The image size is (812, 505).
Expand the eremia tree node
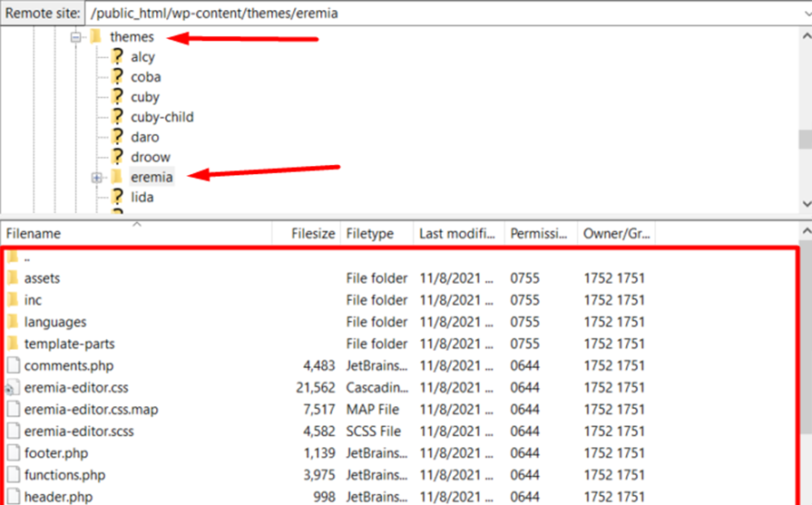[x=97, y=178]
